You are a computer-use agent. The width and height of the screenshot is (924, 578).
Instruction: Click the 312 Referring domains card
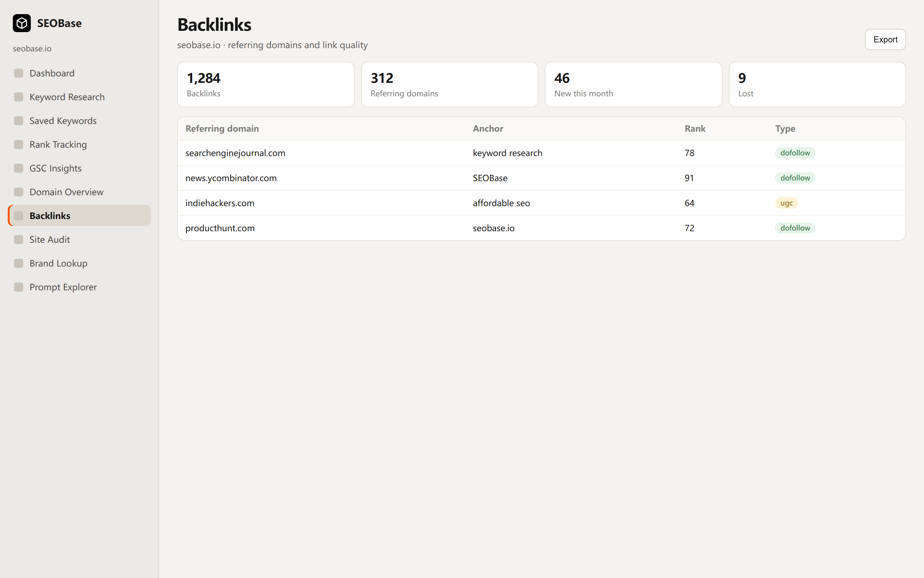449,84
